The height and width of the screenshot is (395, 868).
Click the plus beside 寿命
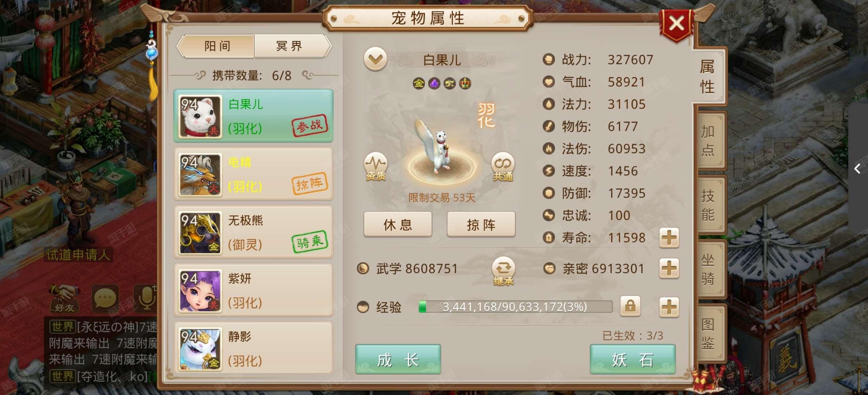coord(669,238)
